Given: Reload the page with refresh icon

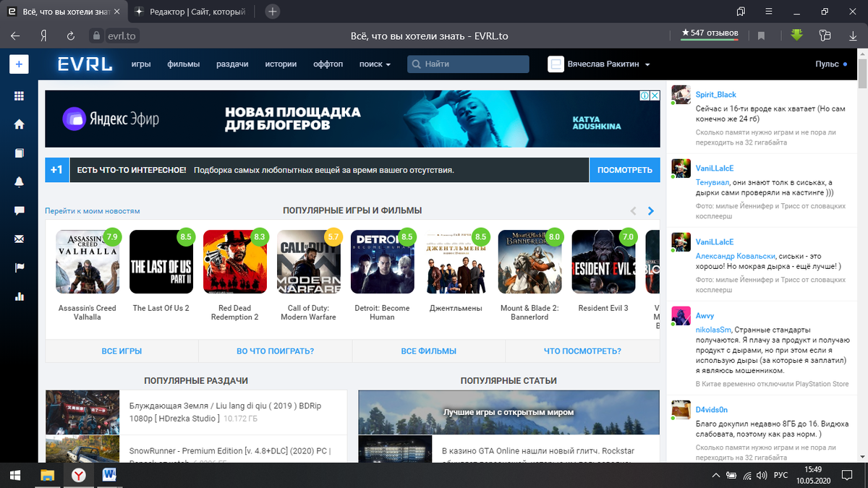Looking at the screenshot, I should (x=71, y=35).
